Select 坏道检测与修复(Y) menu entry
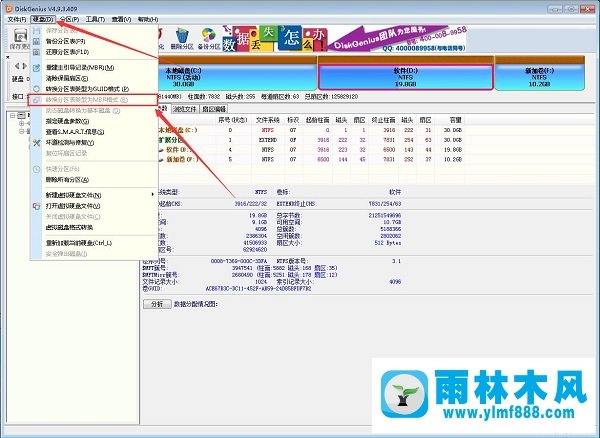Viewport: 600px width, 438px height. [94, 142]
